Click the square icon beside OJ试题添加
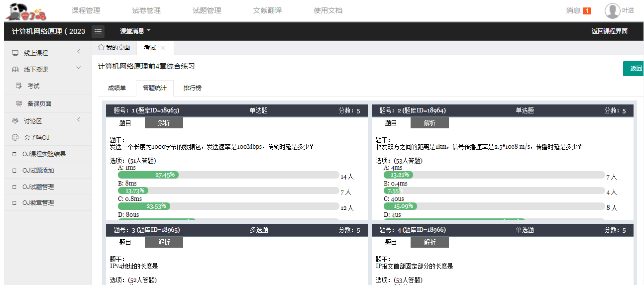The image size is (644, 286). tap(14, 171)
